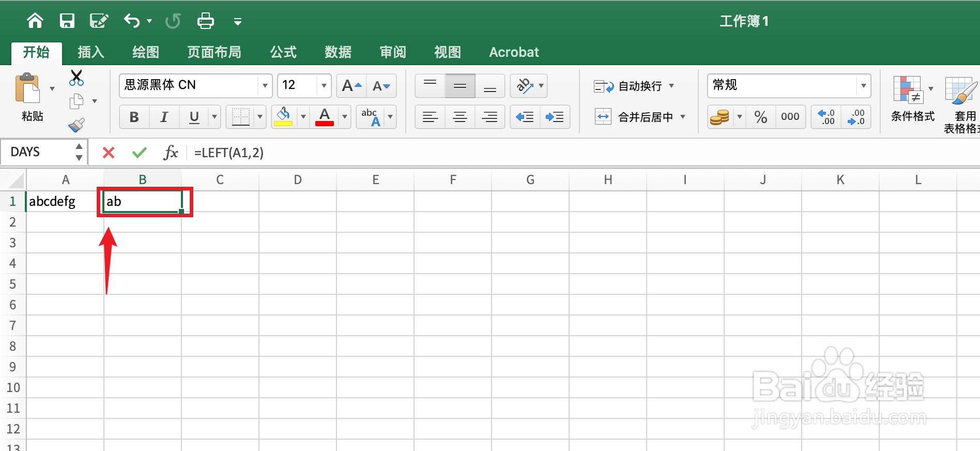
Task: Align cell content to bottom
Action: coord(490,86)
